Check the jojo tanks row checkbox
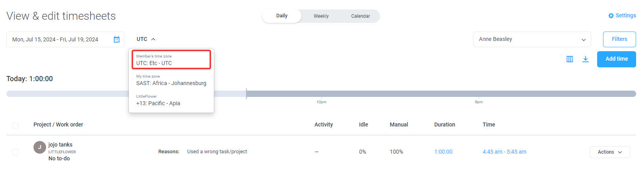This screenshot has width=644, height=182. [x=15, y=152]
